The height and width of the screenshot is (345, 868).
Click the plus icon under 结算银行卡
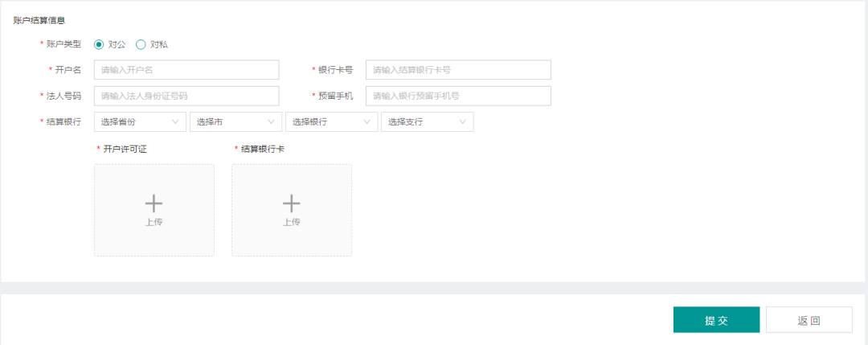coord(292,203)
